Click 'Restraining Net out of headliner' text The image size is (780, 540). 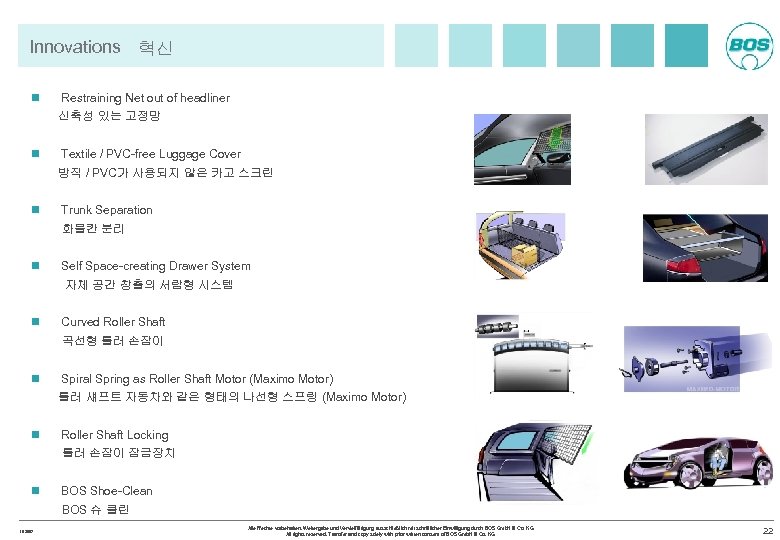click(x=145, y=97)
